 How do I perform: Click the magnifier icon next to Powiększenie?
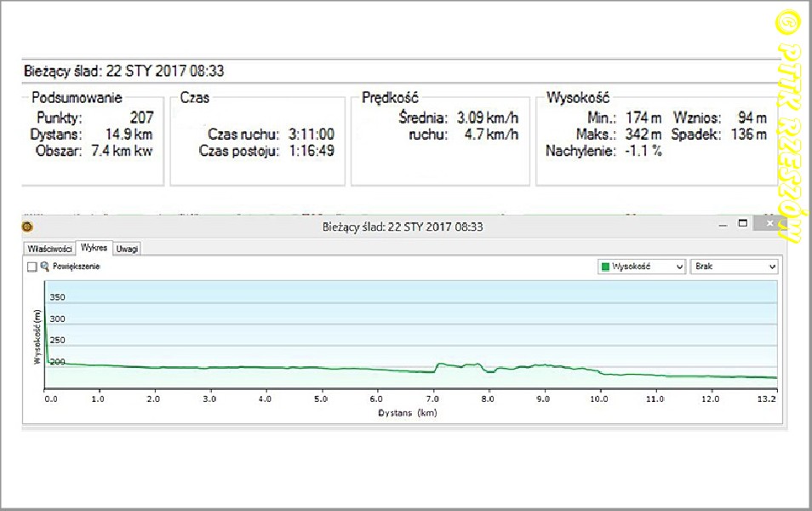[44, 267]
